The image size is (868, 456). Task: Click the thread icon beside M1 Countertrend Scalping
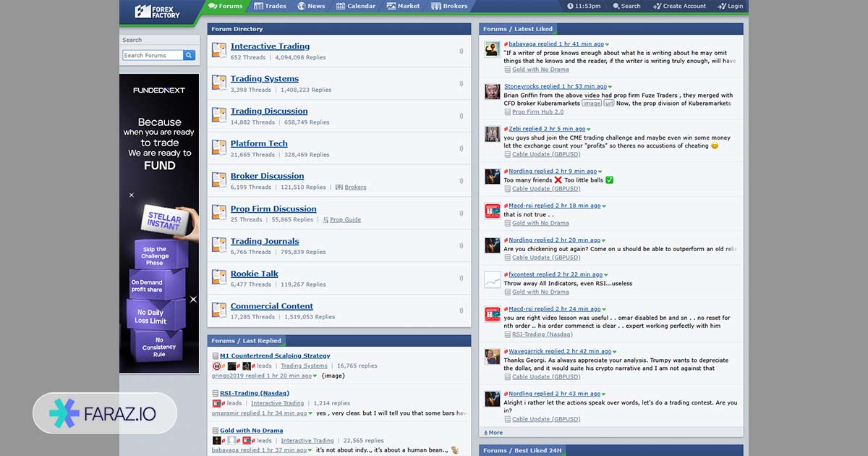click(x=216, y=356)
